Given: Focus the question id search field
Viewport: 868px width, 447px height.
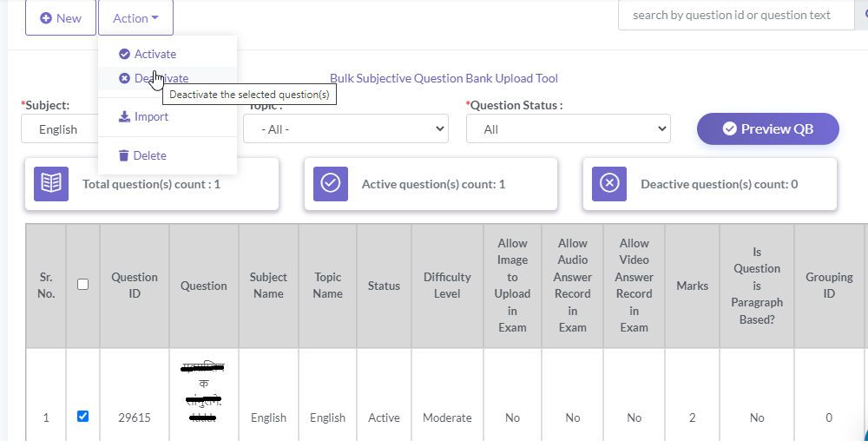Looking at the screenshot, I should point(736,15).
